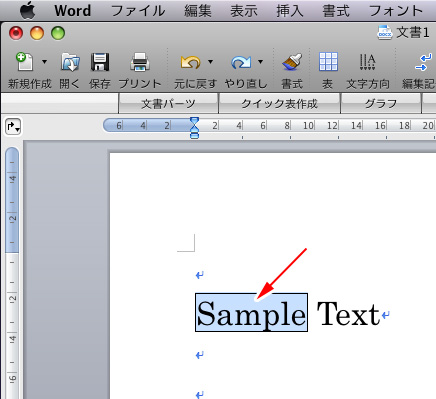This screenshot has width=436, height=399.
Task: Click the 文書1 document icon in title bar
Action: click(385, 33)
